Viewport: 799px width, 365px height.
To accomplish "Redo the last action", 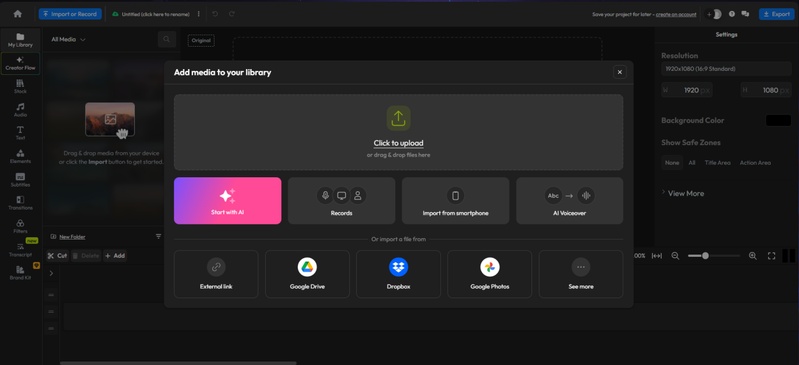I will click(x=232, y=14).
